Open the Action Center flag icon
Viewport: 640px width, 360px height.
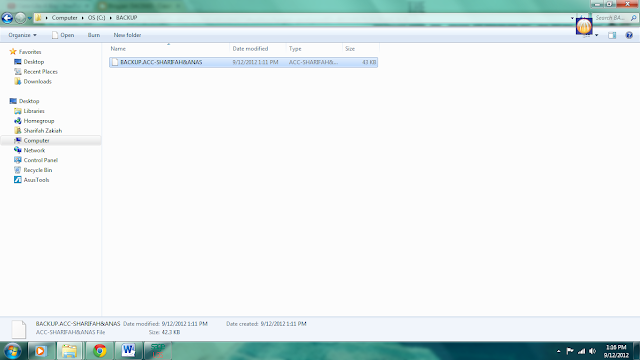click(570, 351)
